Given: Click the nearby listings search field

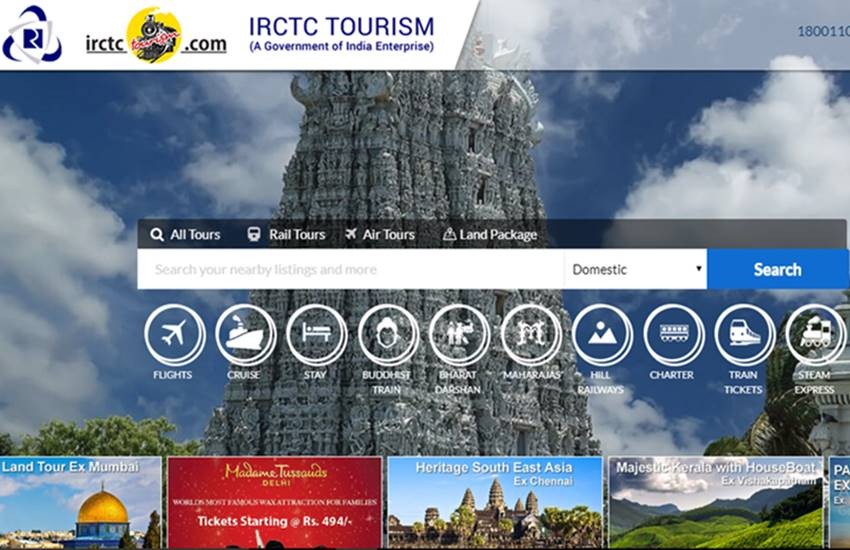Looking at the screenshot, I should coord(350,269).
